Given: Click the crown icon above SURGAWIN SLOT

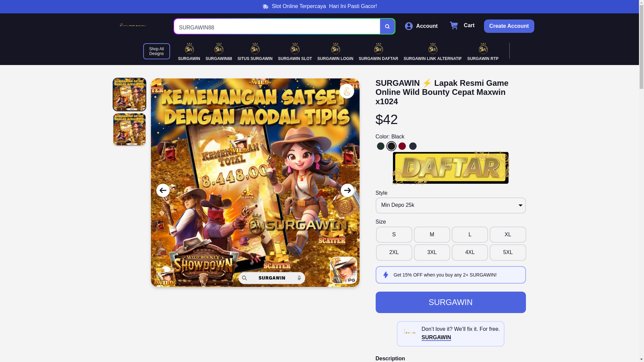Looking at the screenshot, I should (x=295, y=49).
